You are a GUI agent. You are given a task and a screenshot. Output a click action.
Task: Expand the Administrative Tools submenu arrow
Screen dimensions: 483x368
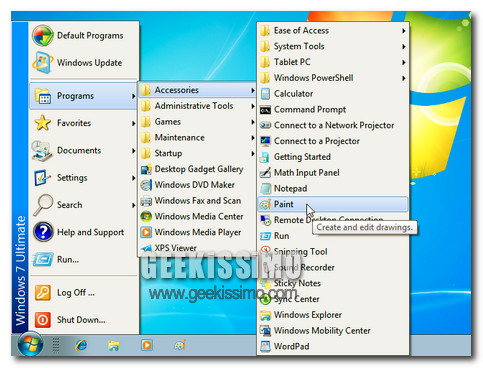tap(253, 106)
